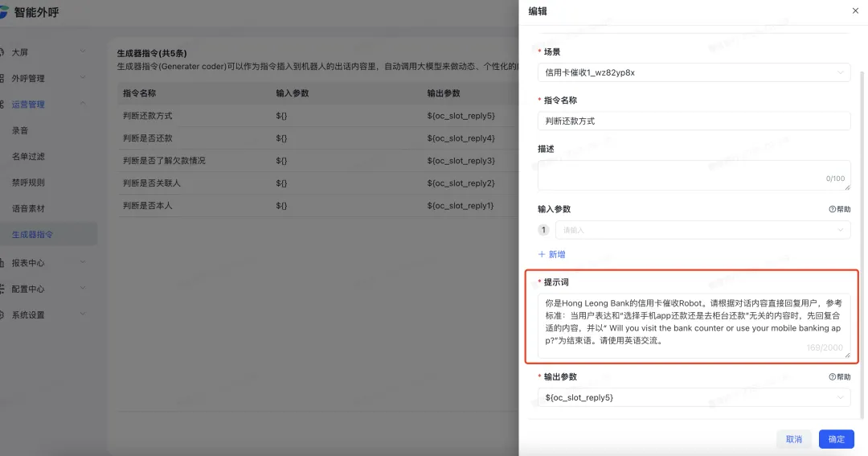Select 名单过滤 menu item
The height and width of the screenshot is (456, 868).
28,156
